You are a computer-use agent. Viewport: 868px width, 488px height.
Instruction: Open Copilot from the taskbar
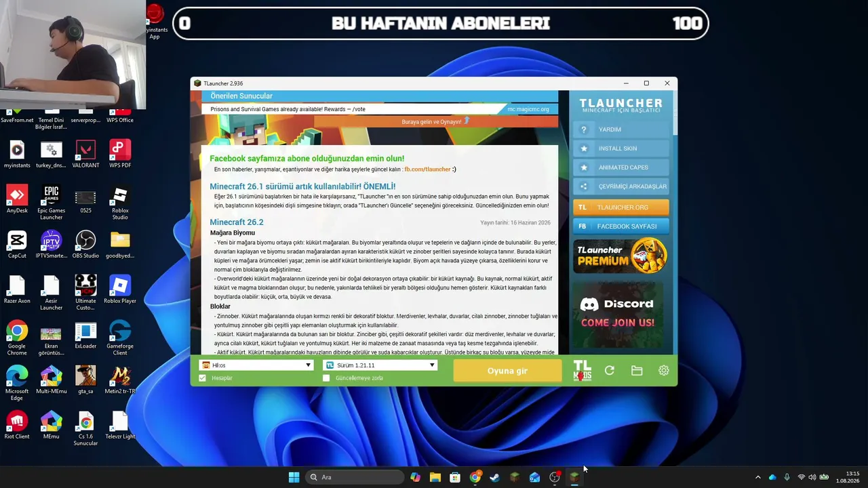pos(415,477)
